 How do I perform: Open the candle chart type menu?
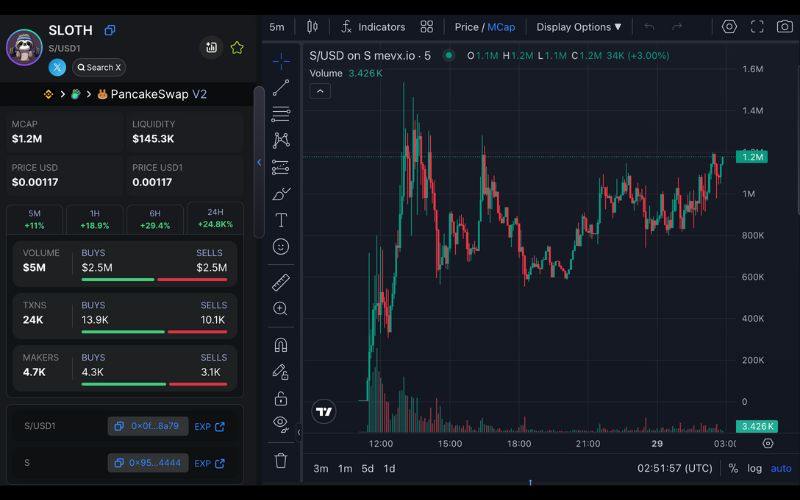(312, 27)
